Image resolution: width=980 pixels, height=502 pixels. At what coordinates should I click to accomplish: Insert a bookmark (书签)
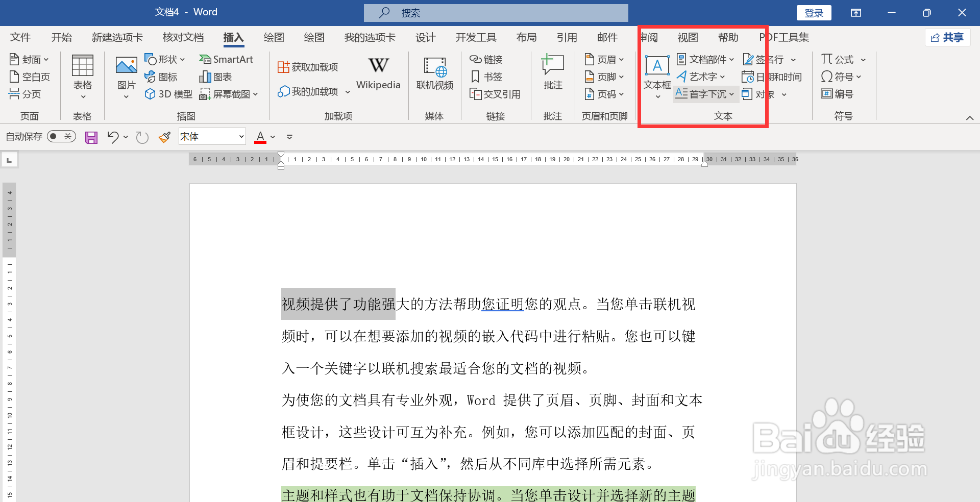(486, 77)
